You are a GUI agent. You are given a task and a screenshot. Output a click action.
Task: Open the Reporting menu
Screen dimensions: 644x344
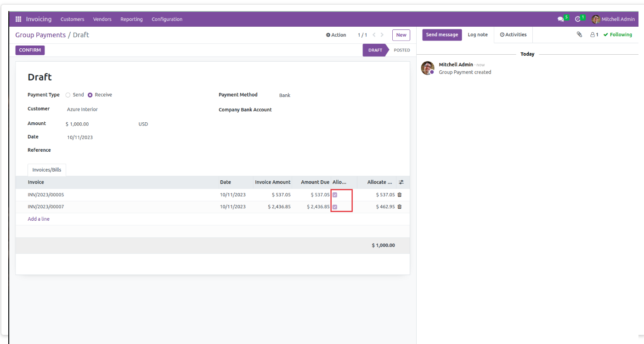pos(131,19)
